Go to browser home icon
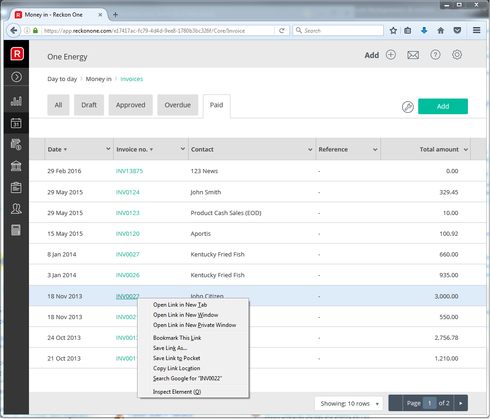 tap(441, 31)
